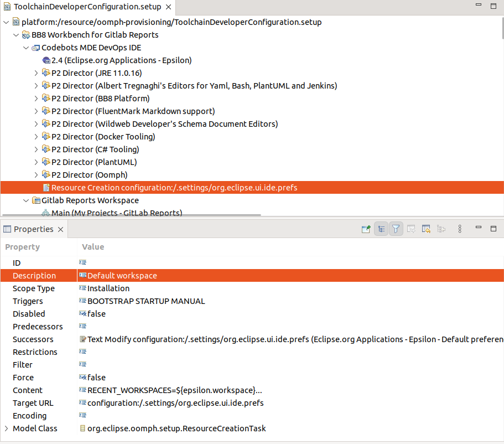This screenshot has width=504, height=444.
Task: Click the BB8 Workbench for Gitlab Reports icon
Action: (x=25, y=35)
